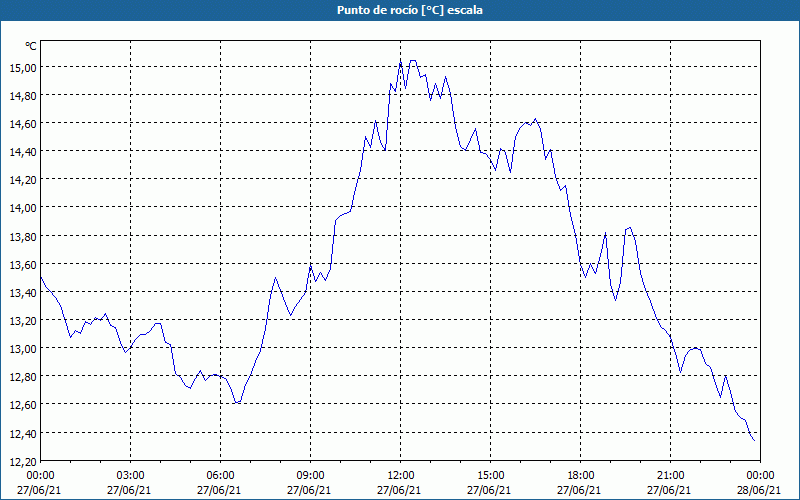Click the 15:00 time axis label
This screenshot has width=800, height=500.
(x=491, y=476)
